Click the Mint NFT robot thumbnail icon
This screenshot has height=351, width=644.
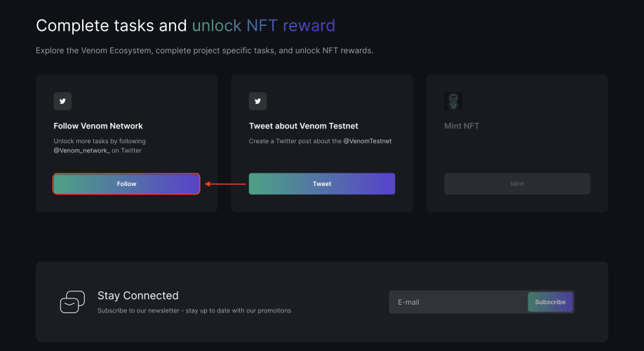click(x=453, y=101)
